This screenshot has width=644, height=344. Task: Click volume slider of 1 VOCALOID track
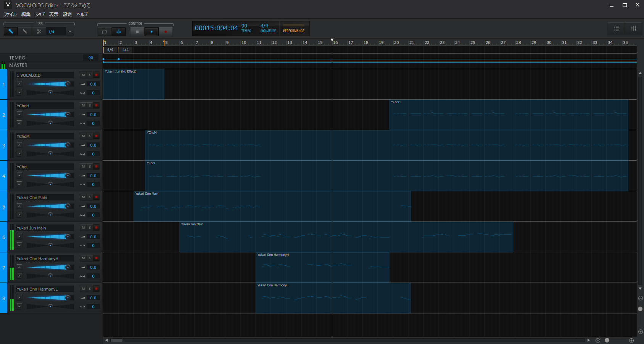(x=50, y=84)
